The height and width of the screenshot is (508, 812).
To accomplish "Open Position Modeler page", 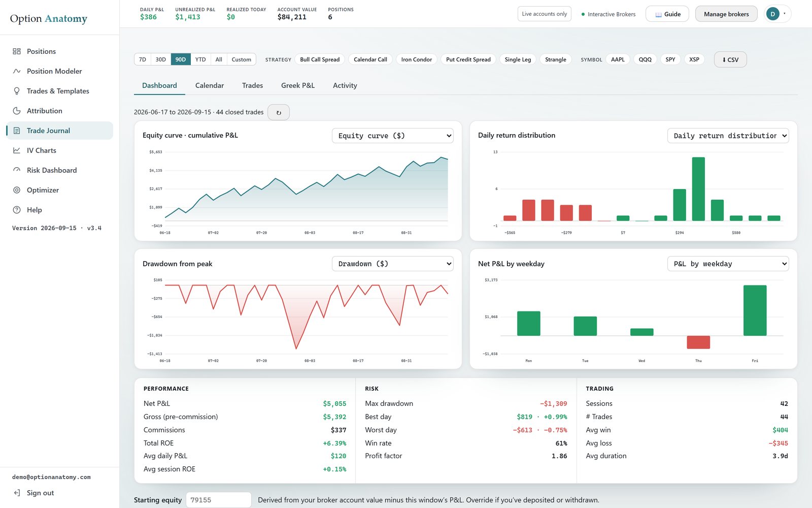I will coord(59,71).
